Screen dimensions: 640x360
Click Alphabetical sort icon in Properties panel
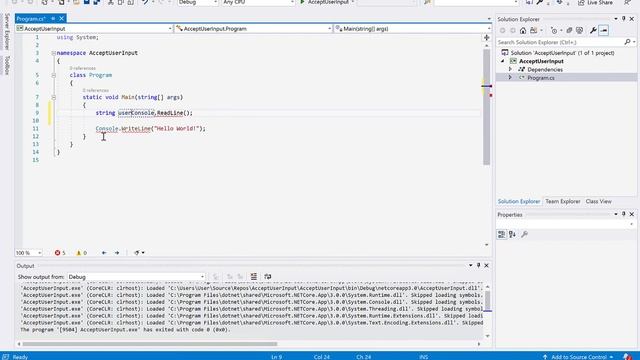tap(512, 234)
